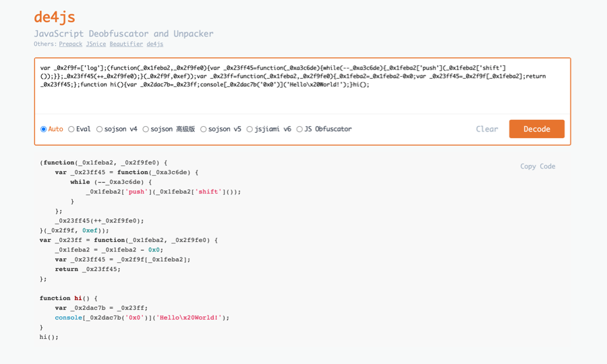Click the '0xef' value in output
Screen dimensions: 607x364
pos(90,231)
